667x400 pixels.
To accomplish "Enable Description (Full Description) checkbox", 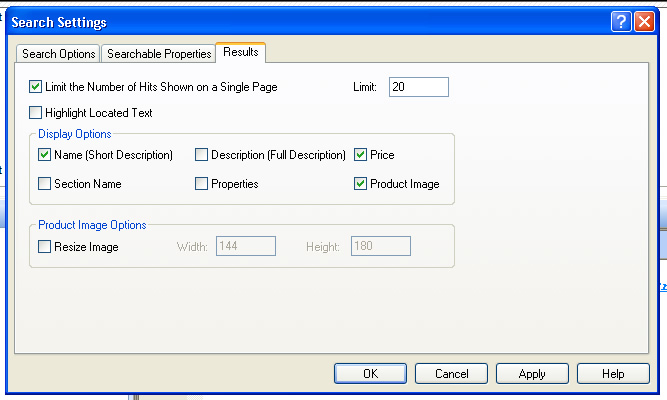I will tap(202, 155).
